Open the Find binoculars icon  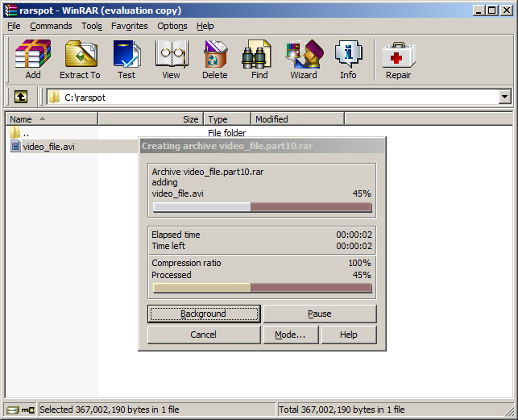point(259,60)
